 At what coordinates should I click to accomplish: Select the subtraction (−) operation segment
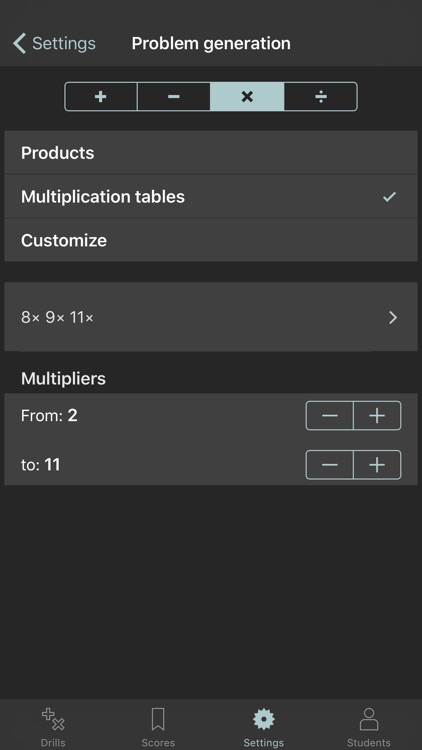pos(174,97)
